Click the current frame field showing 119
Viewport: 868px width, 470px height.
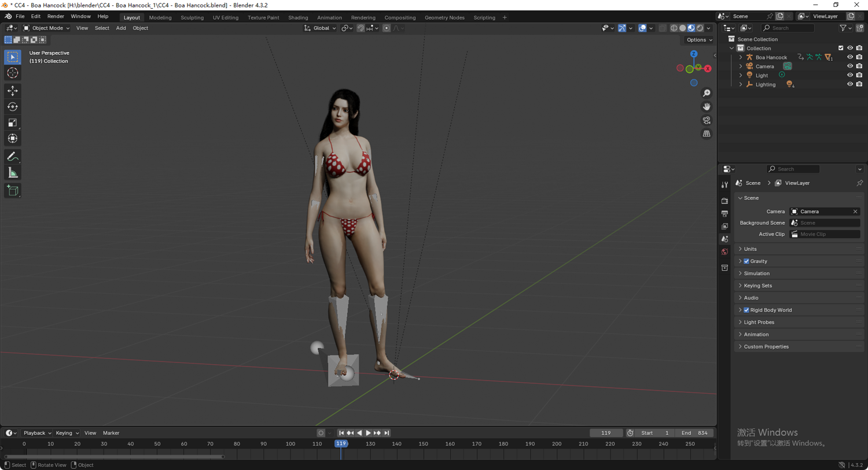pyautogui.click(x=606, y=433)
